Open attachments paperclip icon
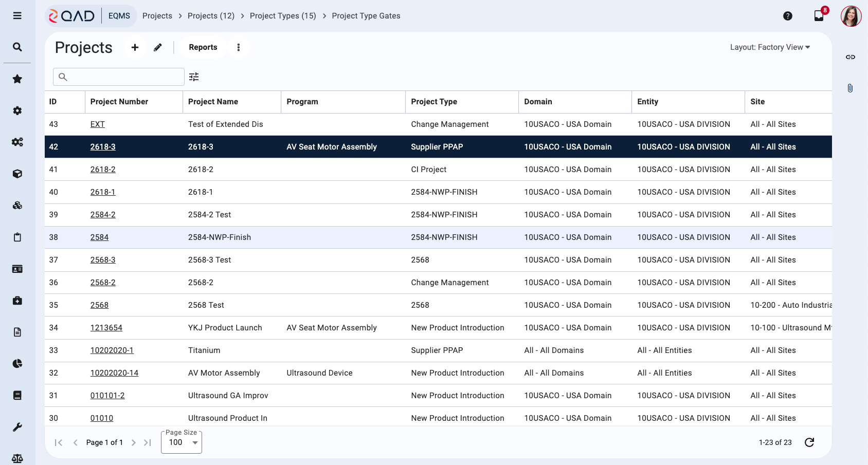This screenshot has width=868, height=465. tap(850, 88)
